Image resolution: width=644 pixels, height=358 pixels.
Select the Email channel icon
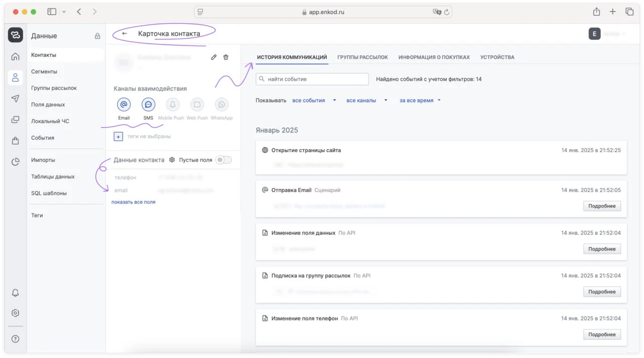pos(124,105)
